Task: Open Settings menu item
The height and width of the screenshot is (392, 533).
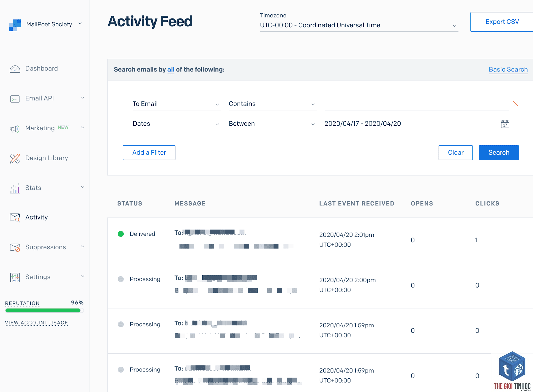Action: point(38,277)
